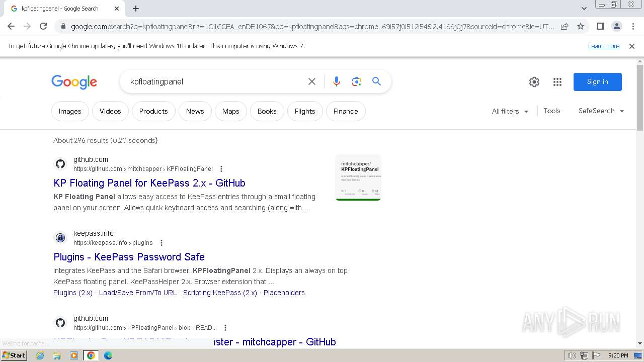Open Plugins - KeePass Password Safe result
The height and width of the screenshot is (362, 644).
pos(129,257)
